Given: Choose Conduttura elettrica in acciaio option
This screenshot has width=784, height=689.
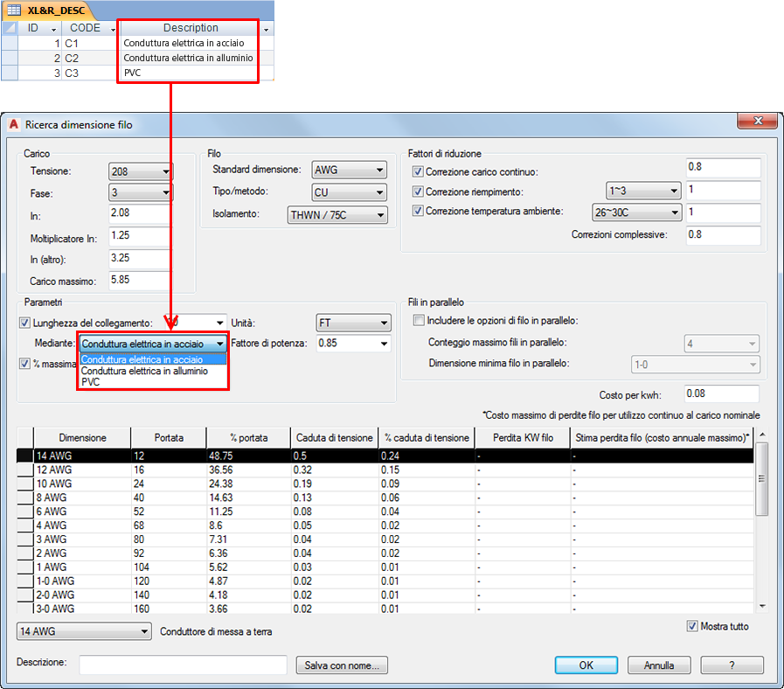Looking at the screenshot, I should (x=153, y=359).
